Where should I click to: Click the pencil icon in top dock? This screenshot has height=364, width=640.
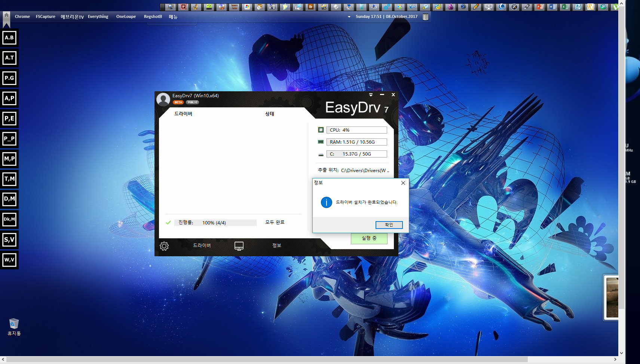[x=476, y=7]
